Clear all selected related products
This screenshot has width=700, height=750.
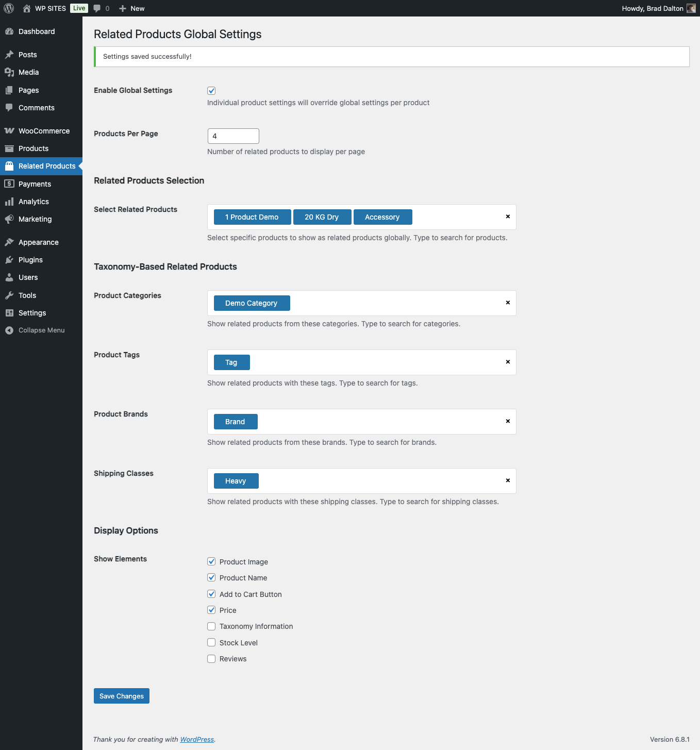508,216
